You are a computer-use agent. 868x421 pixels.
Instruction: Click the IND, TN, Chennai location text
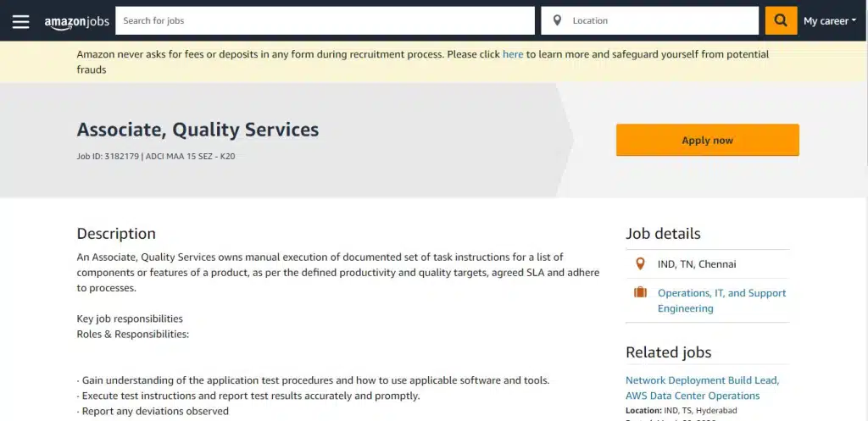click(697, 264)
